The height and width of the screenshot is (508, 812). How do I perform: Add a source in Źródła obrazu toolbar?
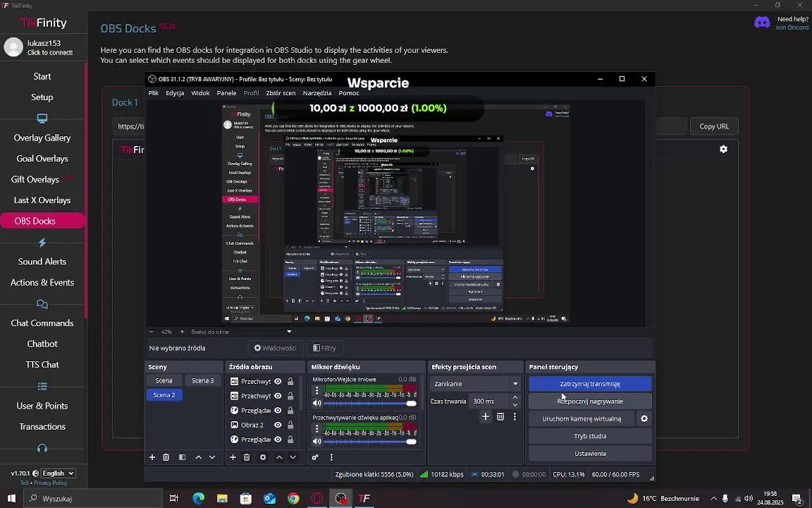(233, 457)
